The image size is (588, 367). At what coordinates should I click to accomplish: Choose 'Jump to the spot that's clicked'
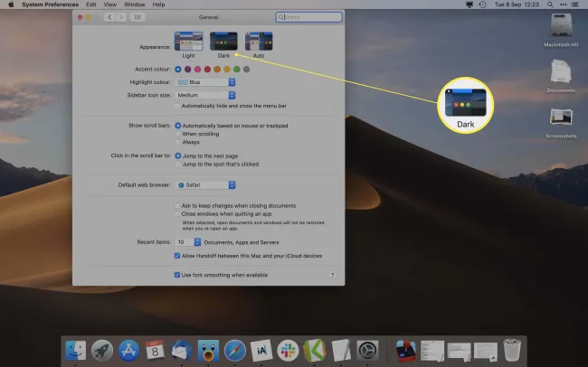click(177, 164)
